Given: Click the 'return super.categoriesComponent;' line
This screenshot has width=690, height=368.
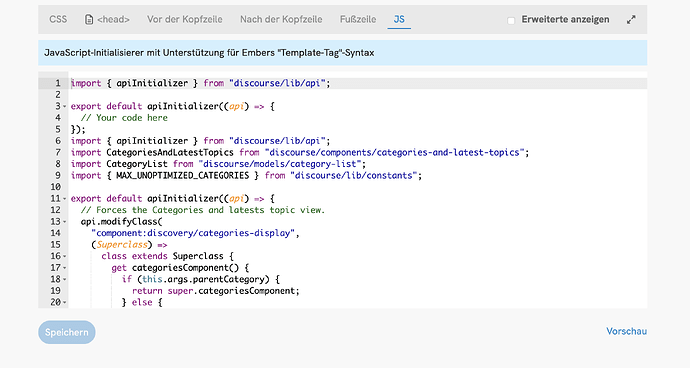Looking at the screenshot, I should pyautogui.click(x=216, y=291).
